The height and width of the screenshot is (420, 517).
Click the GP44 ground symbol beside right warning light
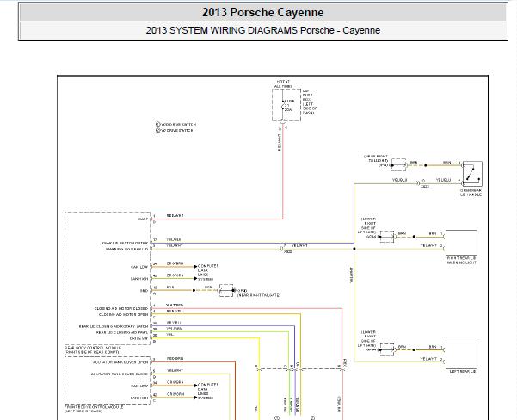pyautogui.click(x=387, y=237)
